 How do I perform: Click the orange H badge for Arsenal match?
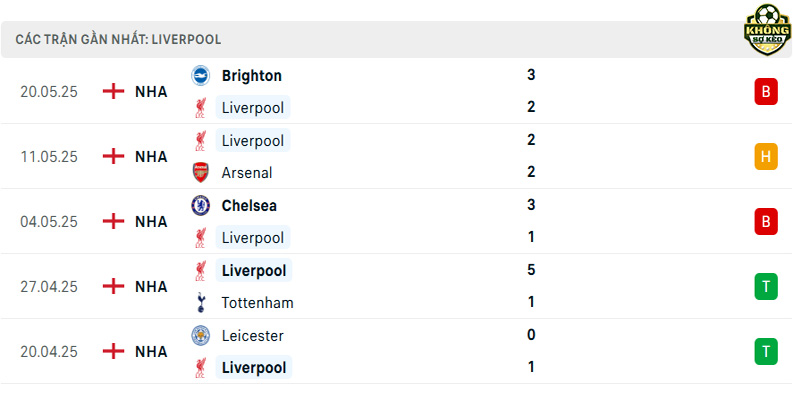766,157
